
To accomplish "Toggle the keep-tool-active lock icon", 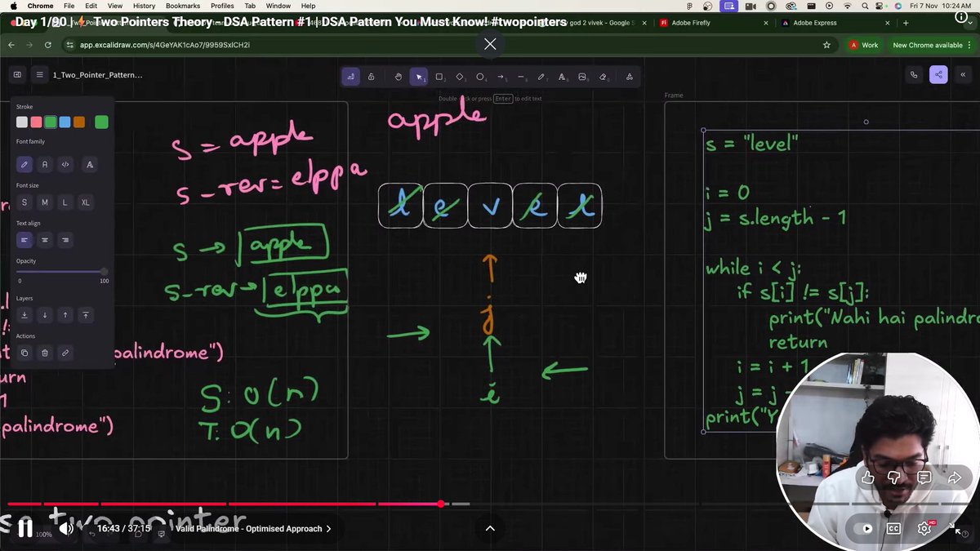I will pyautogui.click(x=372, y=77).
